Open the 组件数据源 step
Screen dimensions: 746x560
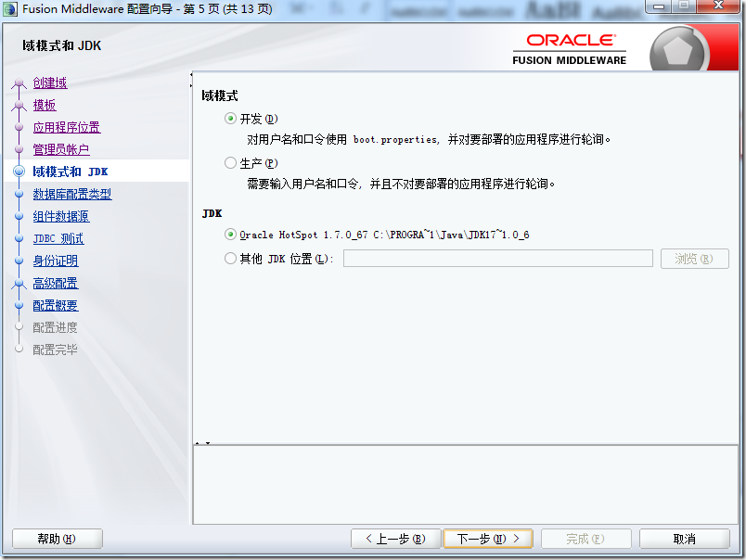pos(61,216)
